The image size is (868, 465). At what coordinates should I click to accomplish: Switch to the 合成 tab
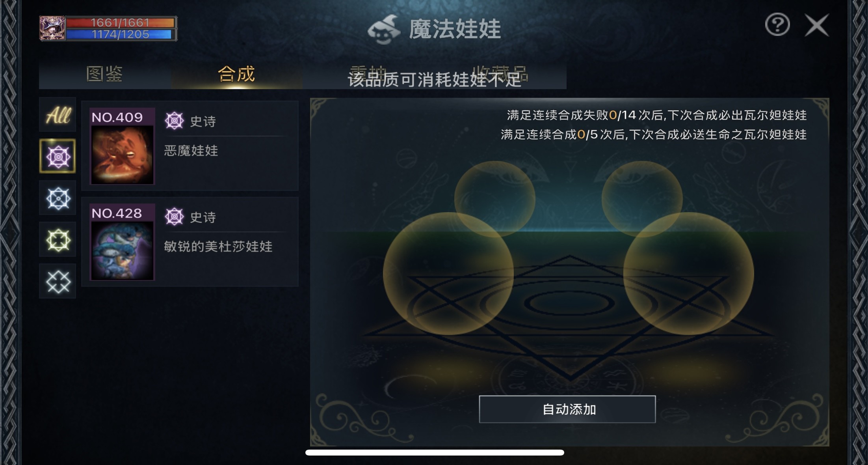click(x=236, y=74)
